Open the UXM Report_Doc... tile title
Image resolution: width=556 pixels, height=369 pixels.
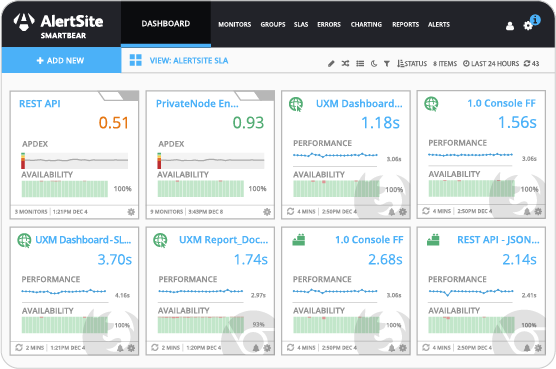click(x=223, y=240)
